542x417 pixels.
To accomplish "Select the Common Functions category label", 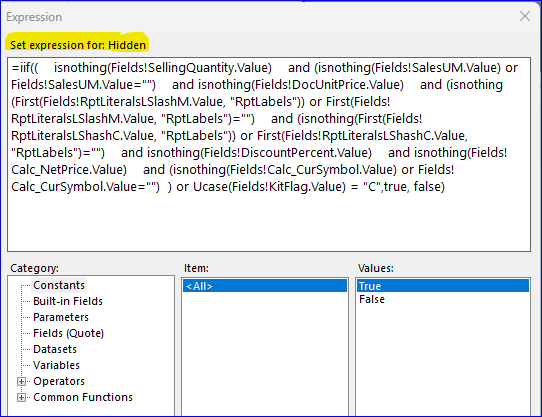I will pyautogui.click(x=83, y=397).
